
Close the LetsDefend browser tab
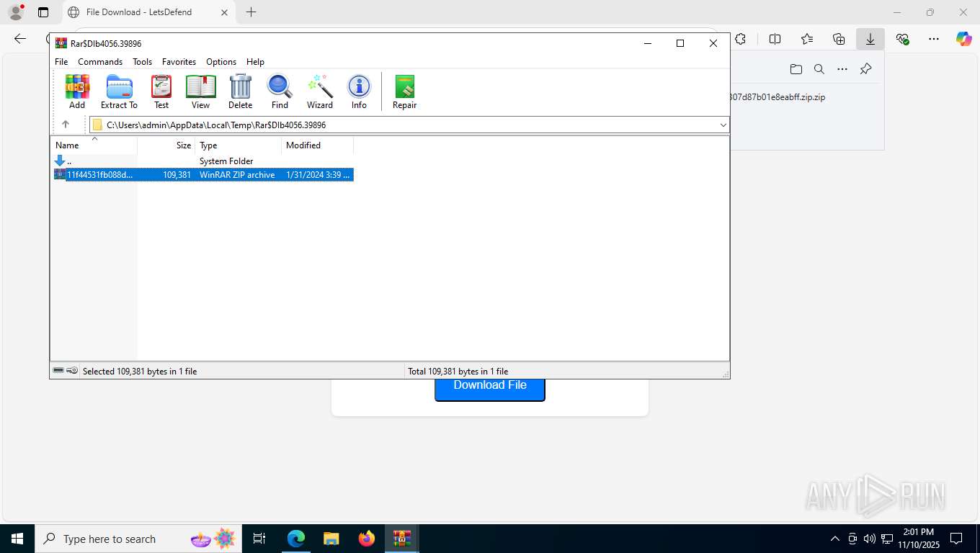(223, 12)
